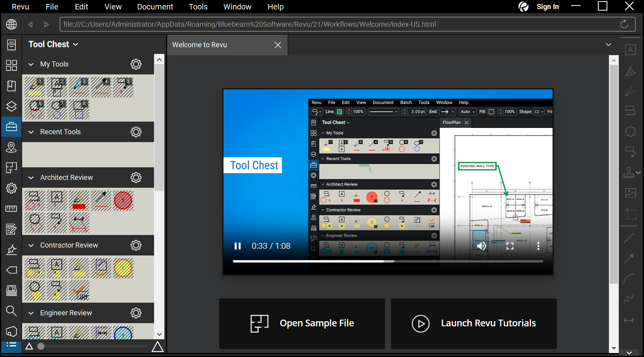Collapse the Engineer Review section
Viewport: 644px width, 357px height.
[x=31, y=313]
